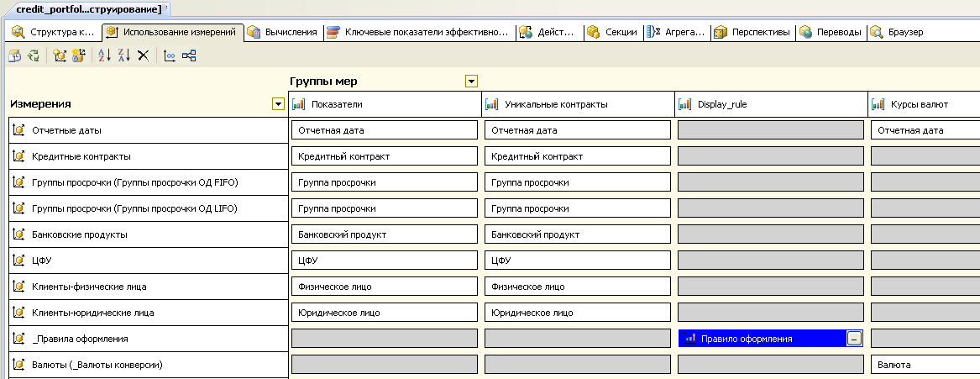Click Банковский продукт cell under Показатели

pos(385,234)
